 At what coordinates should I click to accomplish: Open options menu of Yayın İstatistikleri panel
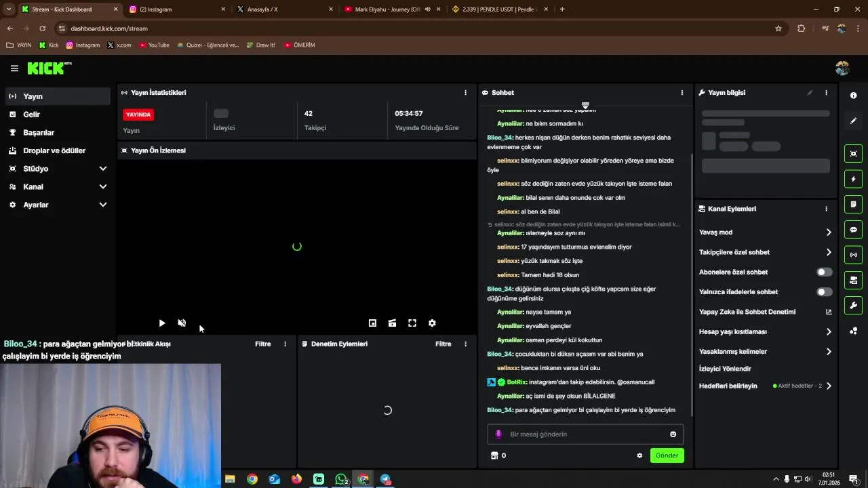[x=465, y=93]
